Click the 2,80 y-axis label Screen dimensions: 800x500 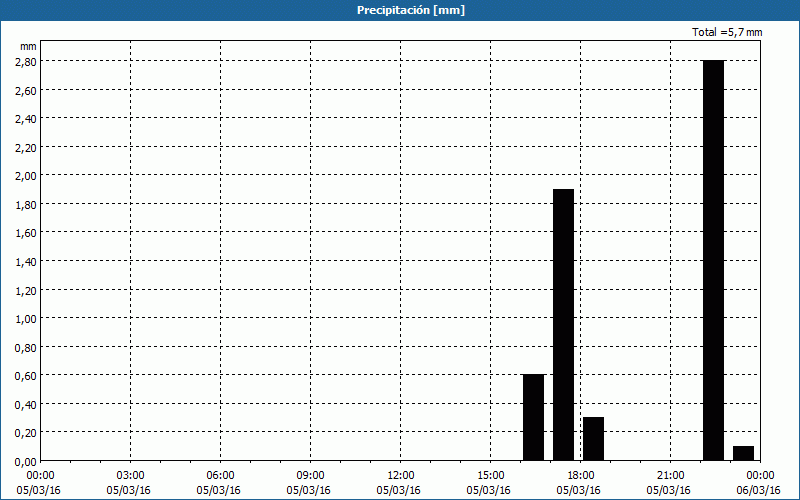[x=28, y=61]
